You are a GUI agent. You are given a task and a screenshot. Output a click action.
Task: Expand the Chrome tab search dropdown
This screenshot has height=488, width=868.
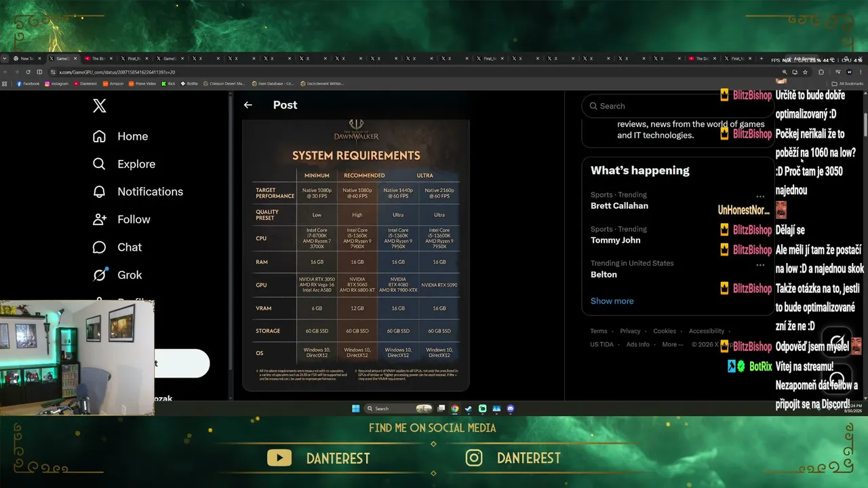5,58
